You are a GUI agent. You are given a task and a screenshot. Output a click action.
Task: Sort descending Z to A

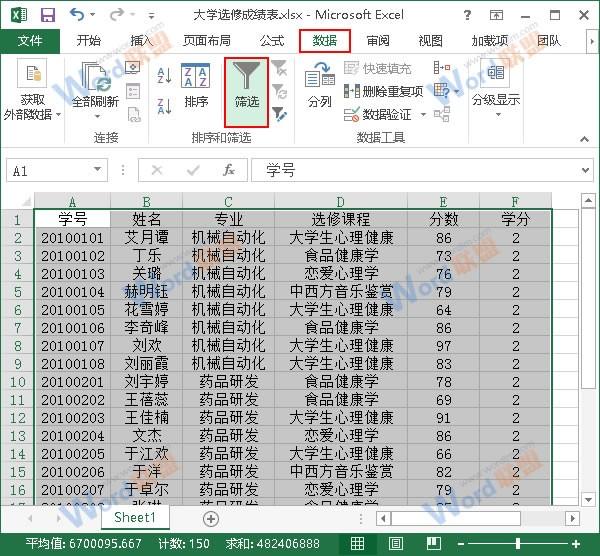click(x=165, y=106)
